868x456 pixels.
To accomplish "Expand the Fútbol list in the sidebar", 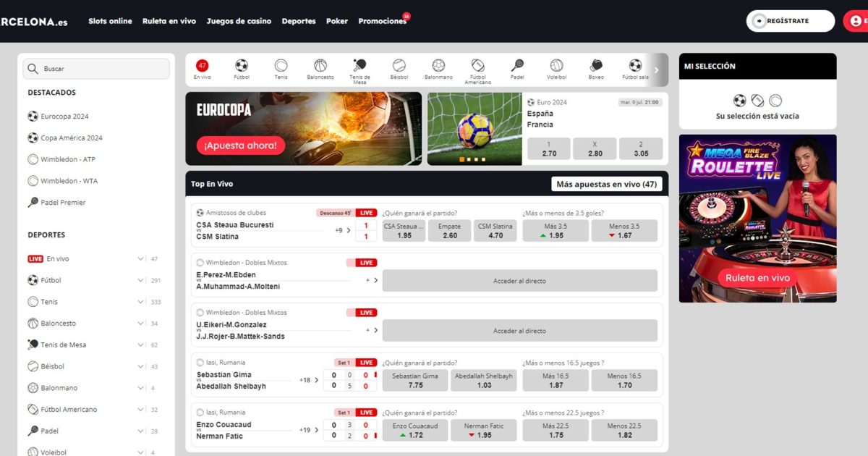I will [142, 280].
